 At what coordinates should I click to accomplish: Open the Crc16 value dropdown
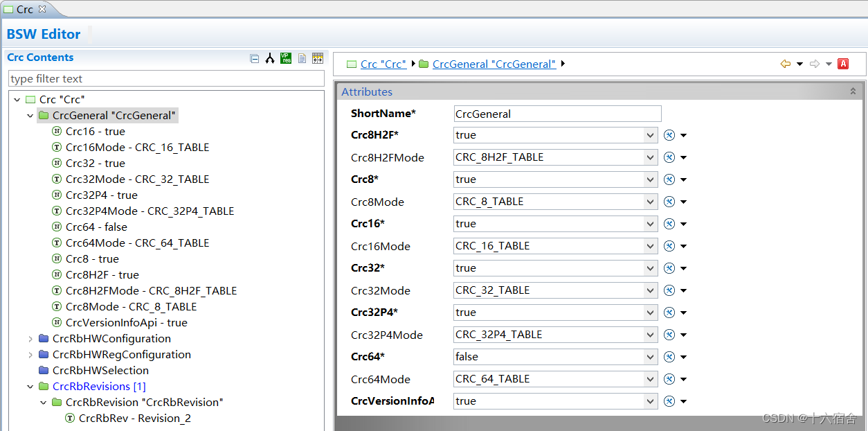coord(650,224)
